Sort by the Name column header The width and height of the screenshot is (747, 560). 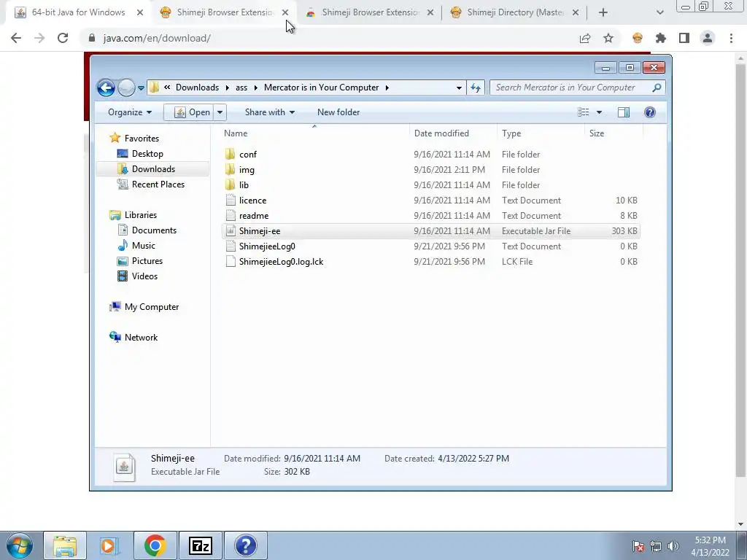tap(236, 133)
